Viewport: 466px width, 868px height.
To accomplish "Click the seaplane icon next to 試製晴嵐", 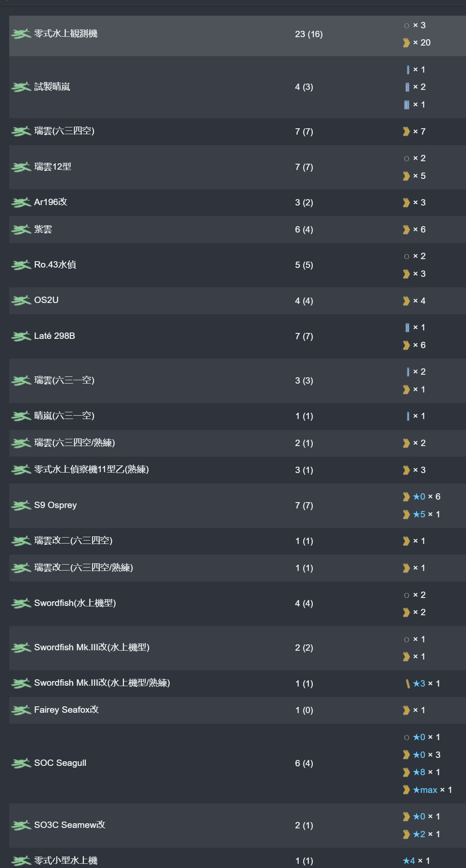I will tap(21, 87).
